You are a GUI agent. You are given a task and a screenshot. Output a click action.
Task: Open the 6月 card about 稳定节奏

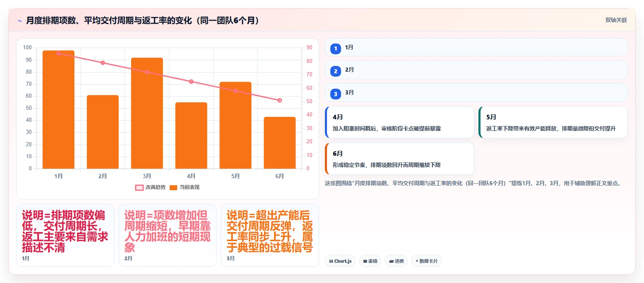tap(400, 159)
